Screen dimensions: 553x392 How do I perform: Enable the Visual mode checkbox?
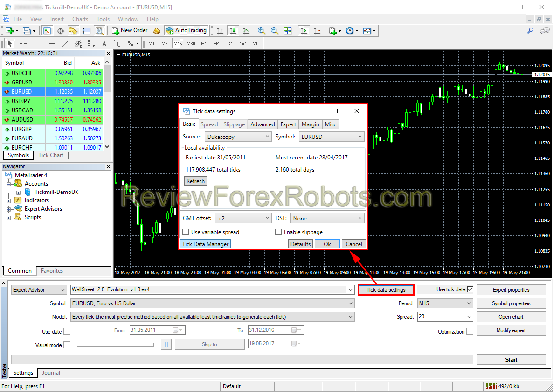[67, 345]
